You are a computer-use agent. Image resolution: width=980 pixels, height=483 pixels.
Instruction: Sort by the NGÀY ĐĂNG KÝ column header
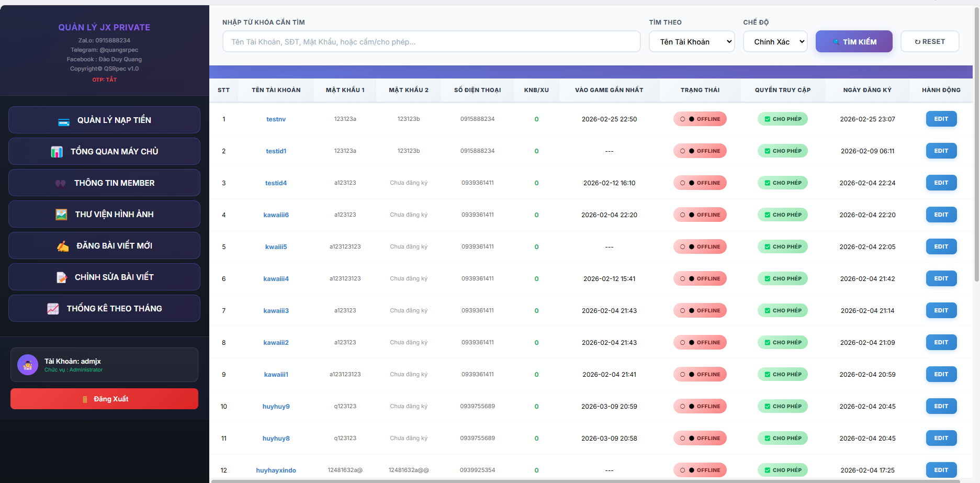point(867,90)
